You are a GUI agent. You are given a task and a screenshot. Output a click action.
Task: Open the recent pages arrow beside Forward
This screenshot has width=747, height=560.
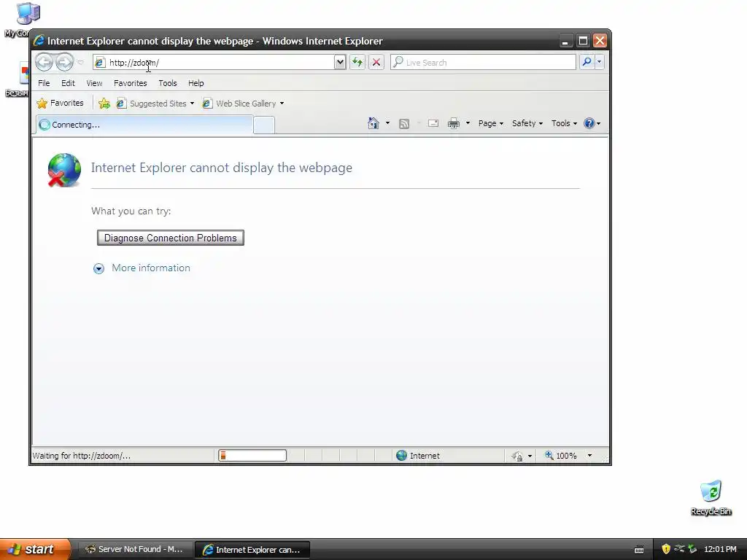[80, 63]
